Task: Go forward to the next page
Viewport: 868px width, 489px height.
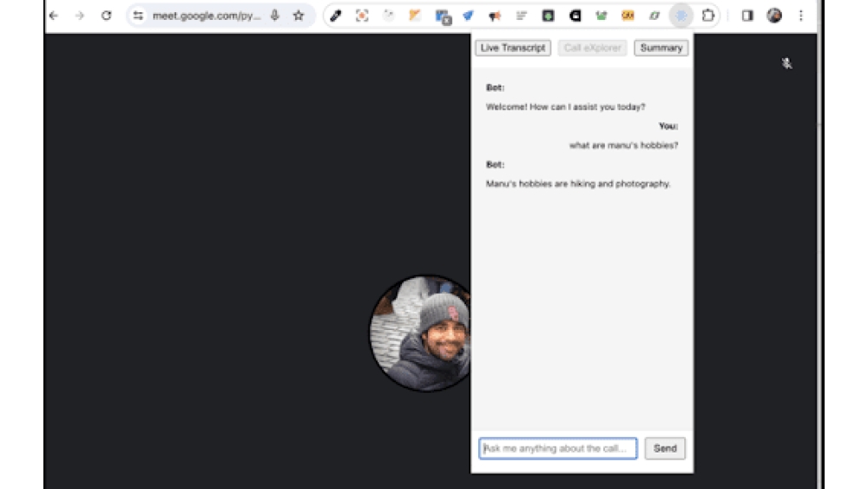Action: click(x=80, y=16)
